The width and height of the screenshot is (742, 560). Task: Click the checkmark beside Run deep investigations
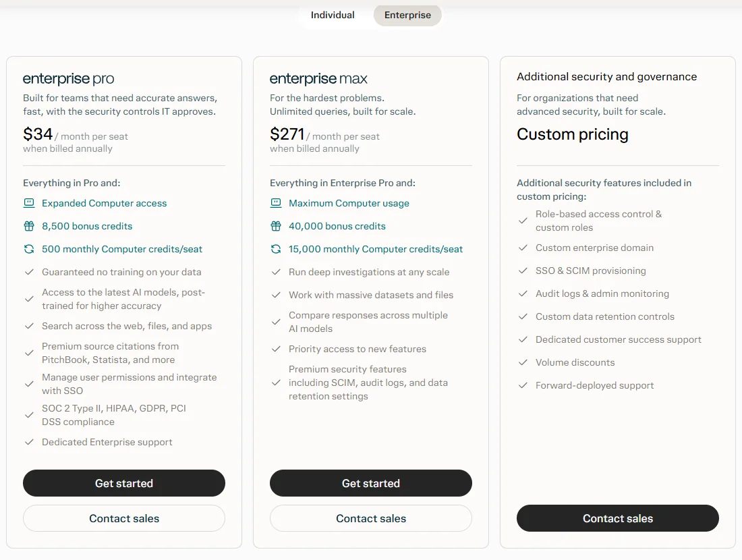(x=276, y=272)
